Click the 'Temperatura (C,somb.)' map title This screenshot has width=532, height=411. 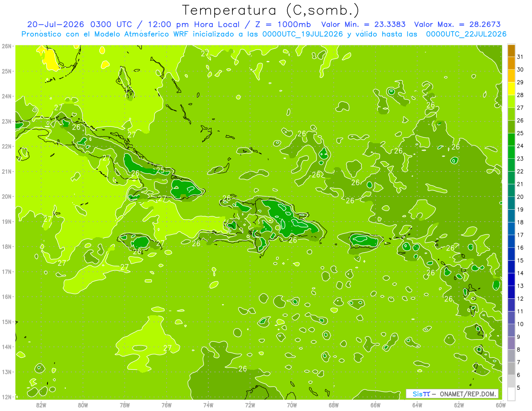click(271, 10)
